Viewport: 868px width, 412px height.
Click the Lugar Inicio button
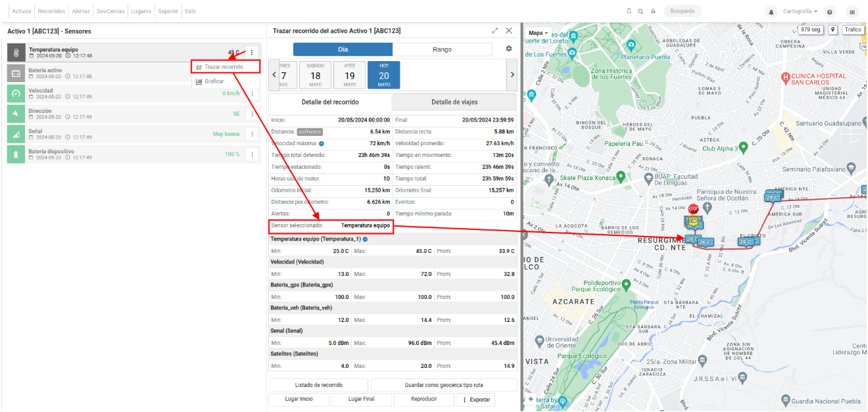point(299,400)
